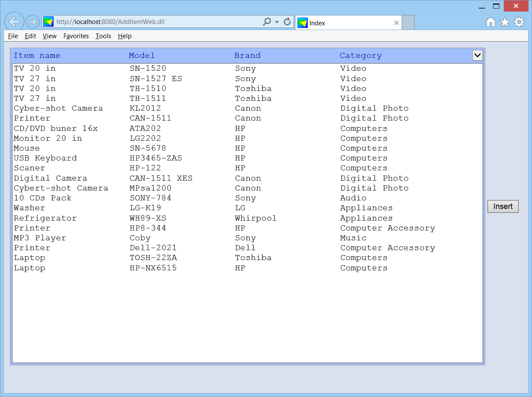
Task: Open the Home page icon
Action: tap(491, 22)
